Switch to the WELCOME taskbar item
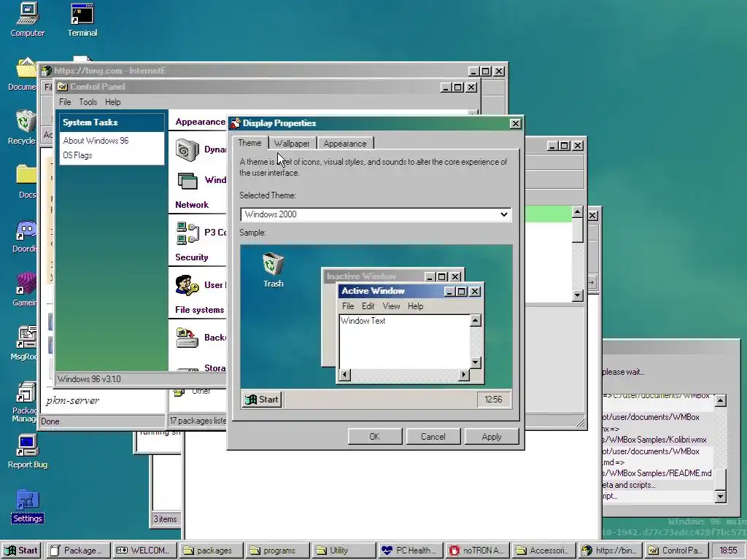747x560 pixels. click(144, 551)
